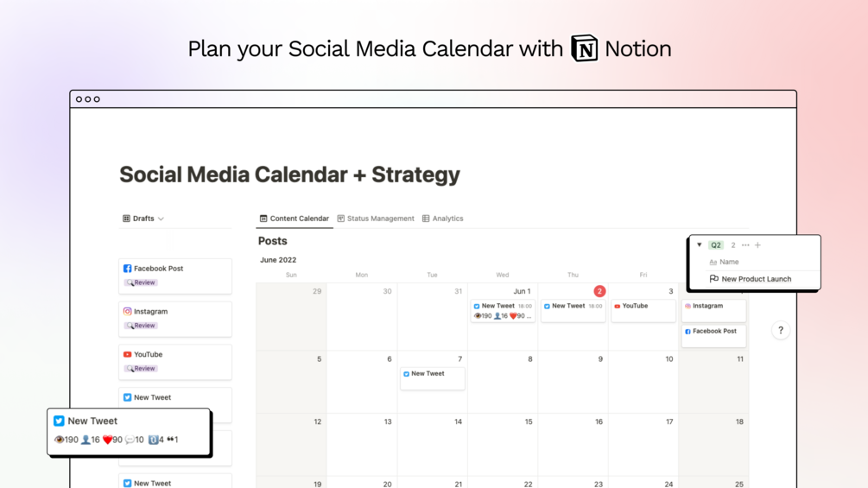Image resolution: width=868 pixels, height=488 pixels.
Task: Open the help question mark button
Action: (781, 330)
